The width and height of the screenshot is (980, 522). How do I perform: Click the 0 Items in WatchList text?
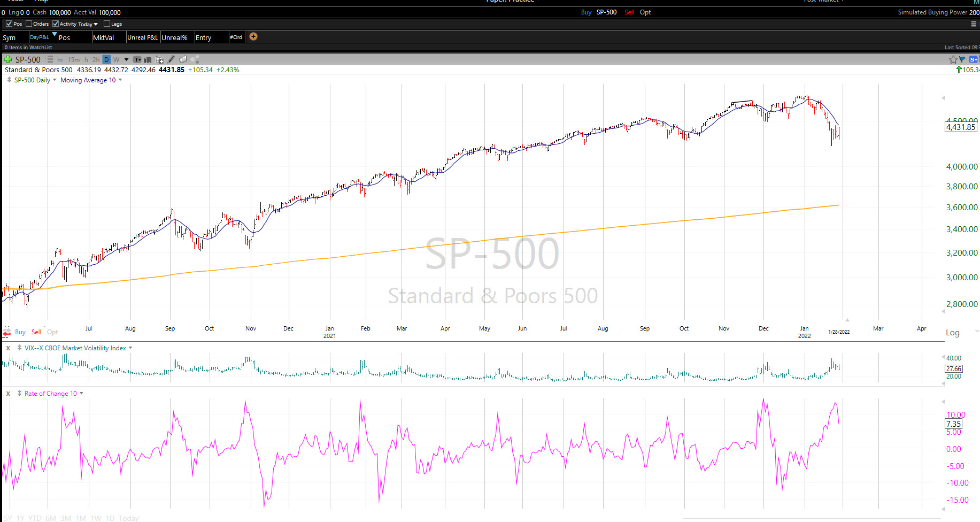[28, 48]
